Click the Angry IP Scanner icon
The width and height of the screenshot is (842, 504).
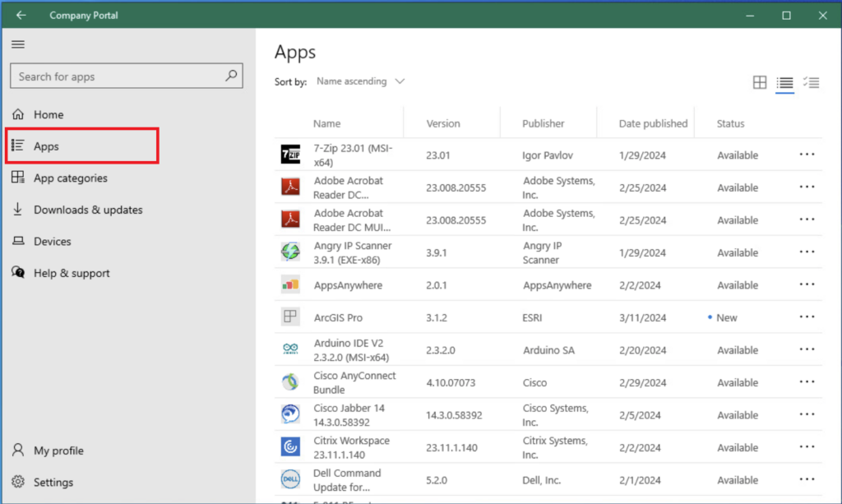pyautogui.click(x=290, y=252)
